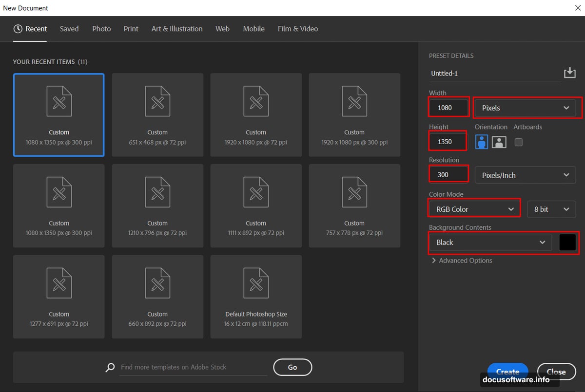Select landscape orientation icon
The height and width of the screenshot is (392, 585).
tap(499, 142)
